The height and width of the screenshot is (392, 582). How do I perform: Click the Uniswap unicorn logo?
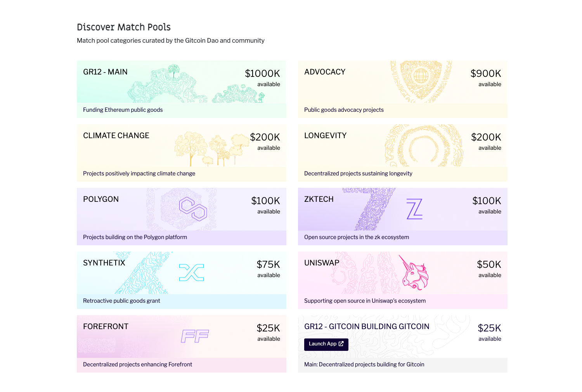click(414, 272)
